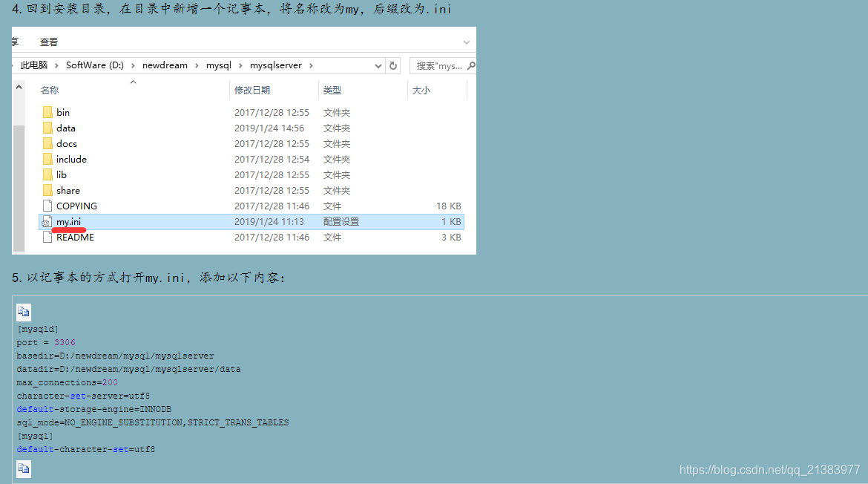Sort by the 类型 column header

(x=332, y=91)
